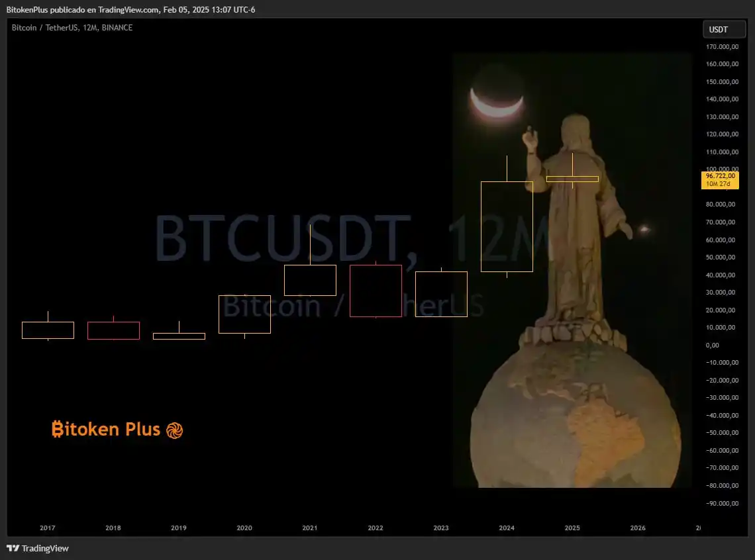Viewport: 755px width, 560px height.
Task: Click the 96.722,00 current price label
Action: point(720,176)
